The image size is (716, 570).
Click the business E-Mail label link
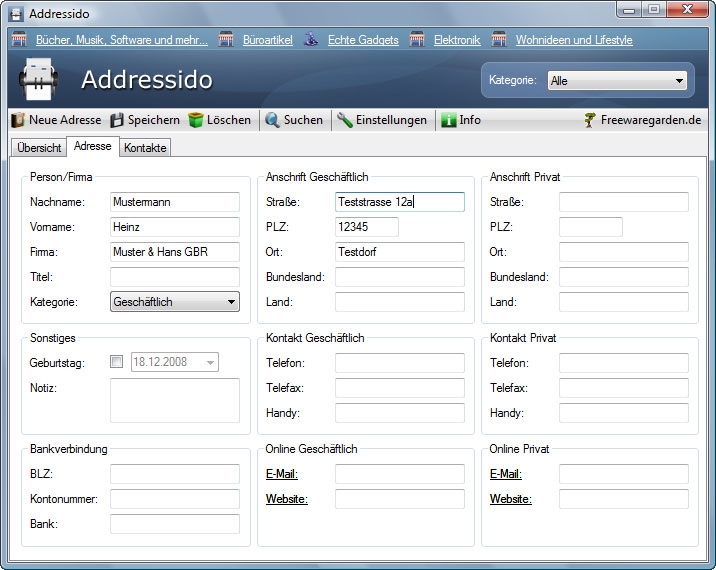click(282, 474)
